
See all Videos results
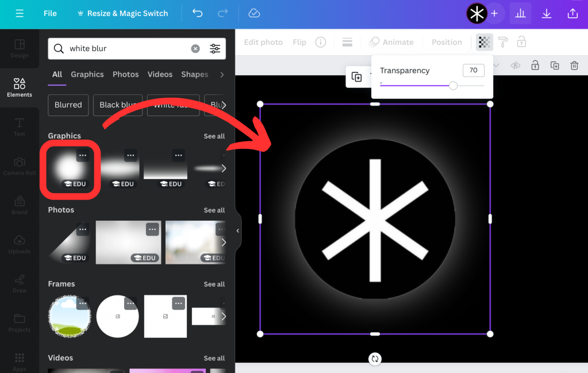coord(214,359)
